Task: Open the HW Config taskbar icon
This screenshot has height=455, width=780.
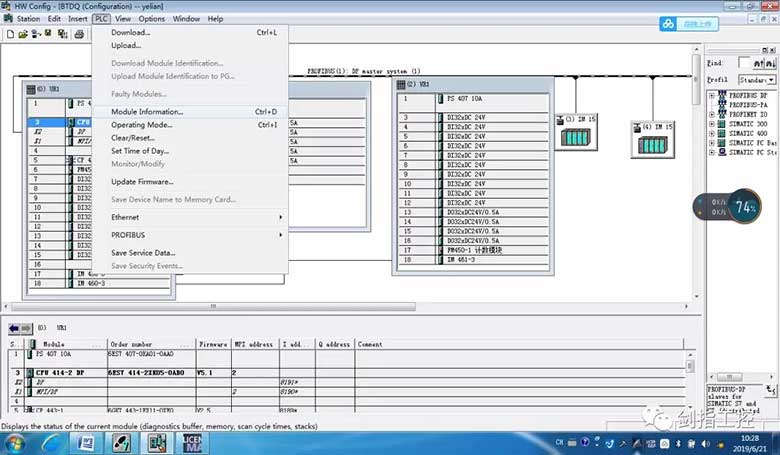Action: click(x=157, y=443)
